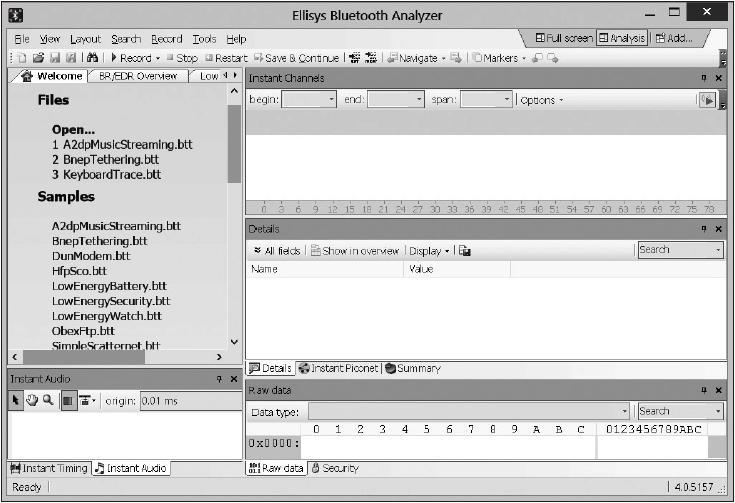Close the Raw data panel

pos(722,388)
